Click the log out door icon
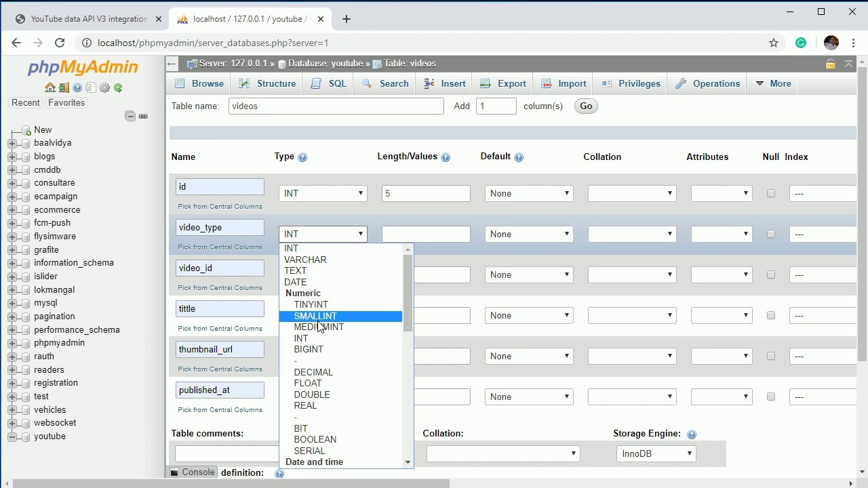 pyautogui.click(x=64, y=87)
